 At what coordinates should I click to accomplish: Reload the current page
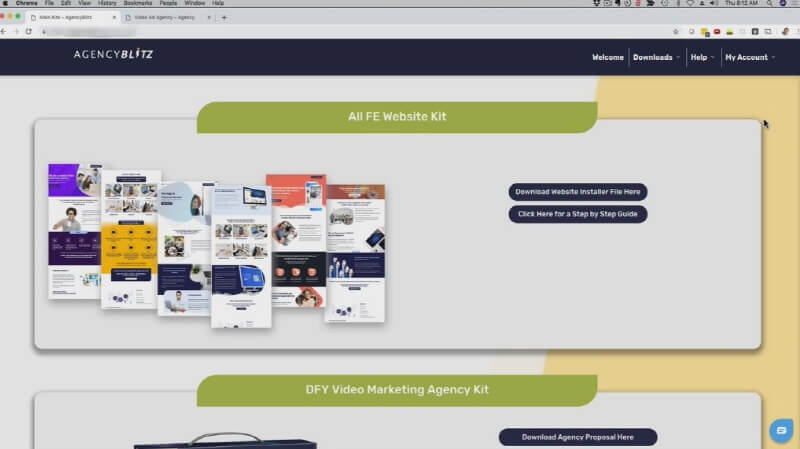click(29, 32)
